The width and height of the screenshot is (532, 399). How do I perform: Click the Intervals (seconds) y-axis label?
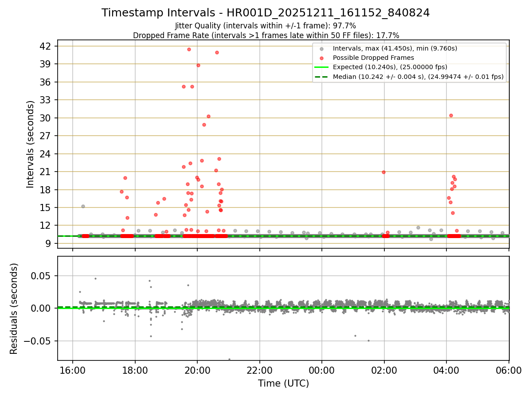(x=31, y=144)
